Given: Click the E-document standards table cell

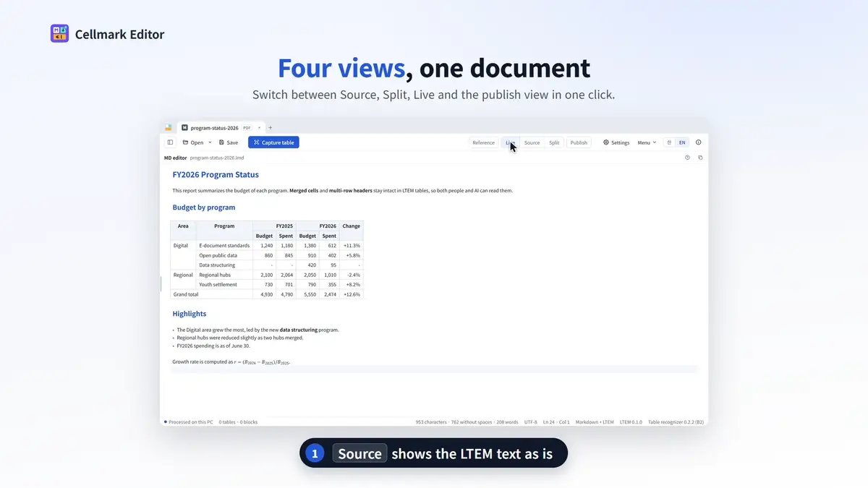Looking at the screenshot, I should pos(224,246).
